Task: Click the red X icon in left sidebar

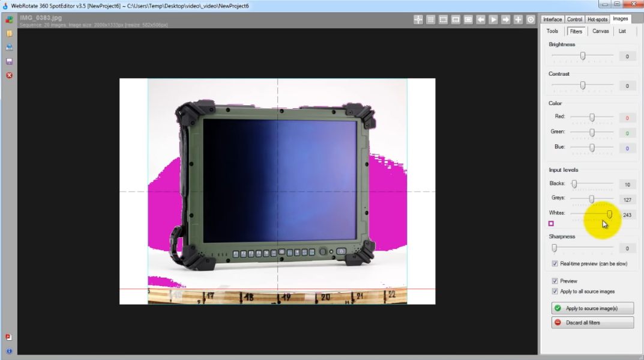Action: [x=9, y=75]
